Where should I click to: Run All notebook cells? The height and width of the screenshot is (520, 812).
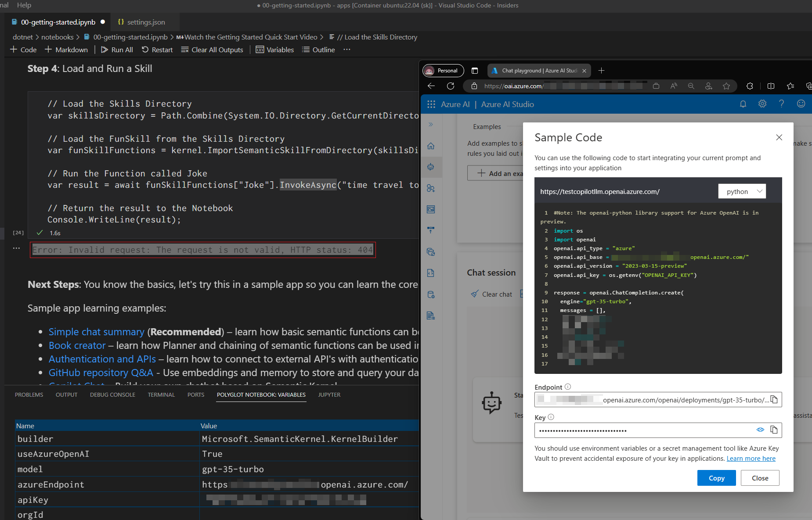pyautogui.click(x=117, y=50)
